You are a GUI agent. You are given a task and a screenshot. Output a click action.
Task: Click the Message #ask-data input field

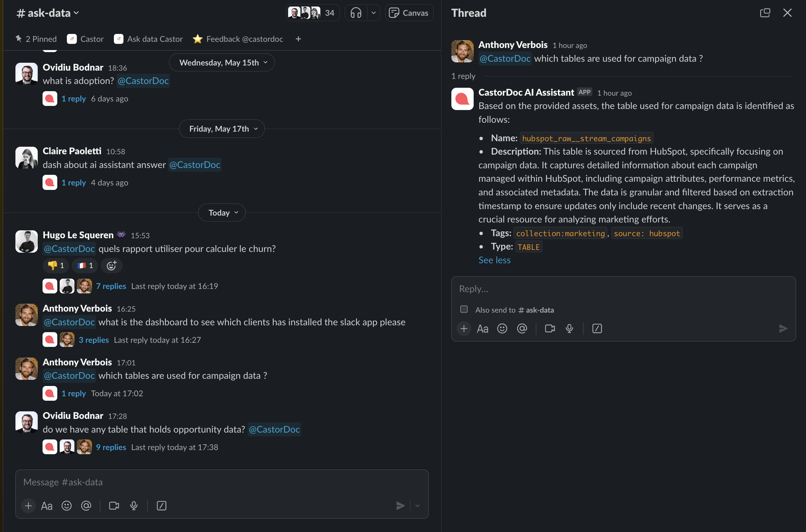[222, 482]
